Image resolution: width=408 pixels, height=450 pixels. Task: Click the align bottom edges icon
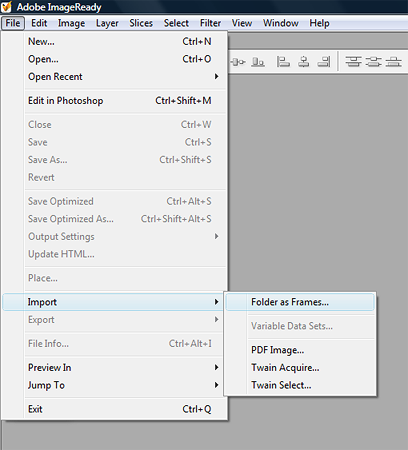click(258, 62)
